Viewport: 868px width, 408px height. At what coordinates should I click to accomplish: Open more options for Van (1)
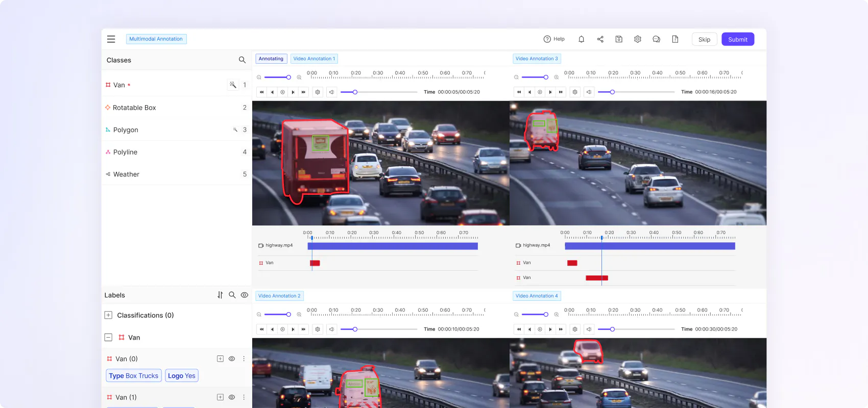point(244,397)
